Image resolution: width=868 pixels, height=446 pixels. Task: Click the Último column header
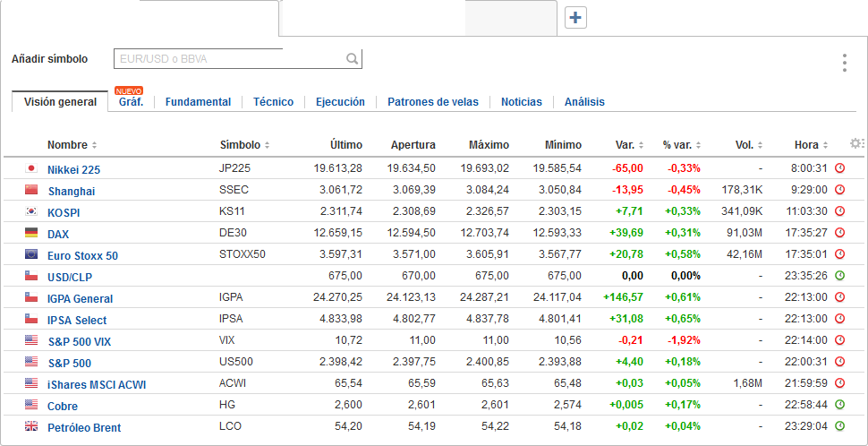pyautogui.click(x=346, y=145)
